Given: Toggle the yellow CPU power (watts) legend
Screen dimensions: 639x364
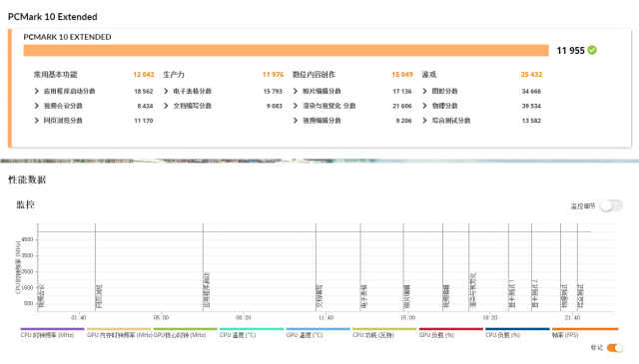Looking at the screenshot, I should tap(384, 333).
